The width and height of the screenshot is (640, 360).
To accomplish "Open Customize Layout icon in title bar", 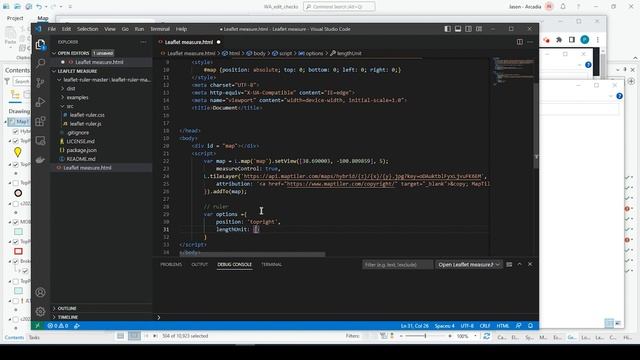I will (479, 29).
